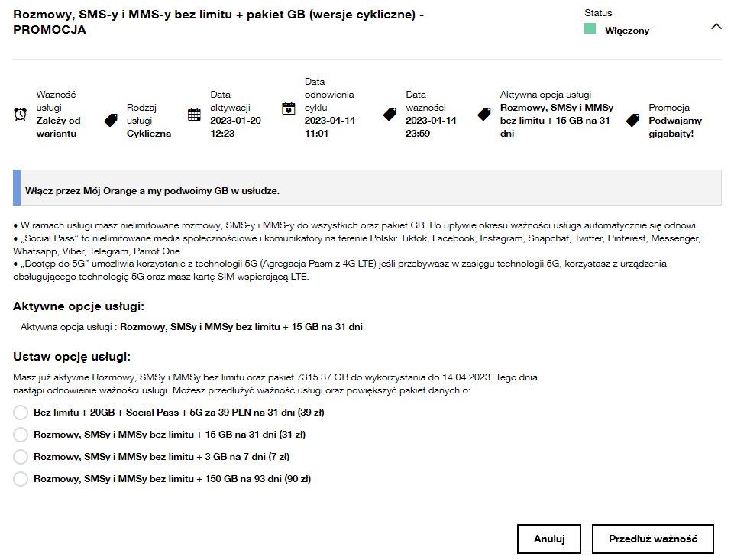Click the green Włączony status square
Image resolution: width=734 pixels, height=560 pixels.
click(590, 29)
